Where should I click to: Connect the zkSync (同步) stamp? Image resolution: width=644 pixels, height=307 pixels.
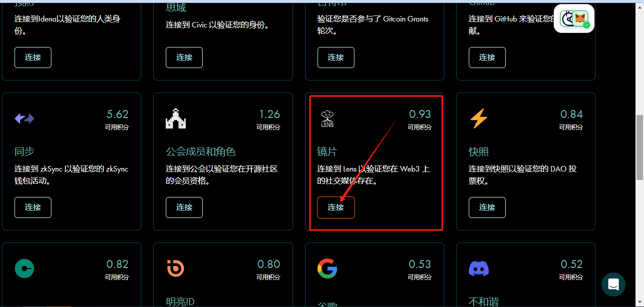click(33, 207)
